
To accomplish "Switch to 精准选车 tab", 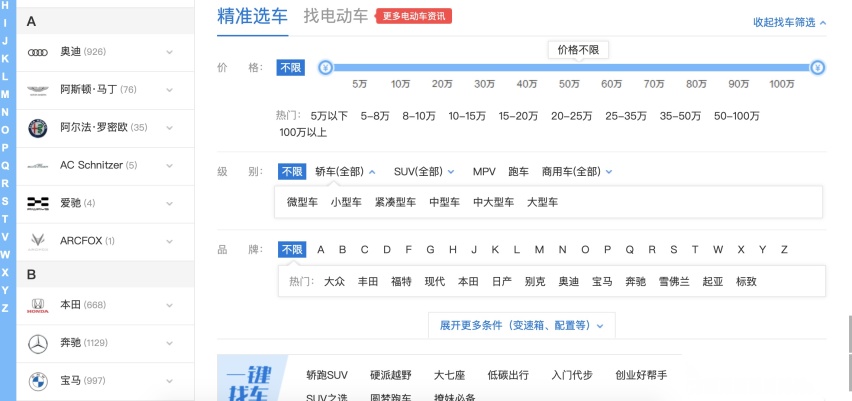I will 252,16.
